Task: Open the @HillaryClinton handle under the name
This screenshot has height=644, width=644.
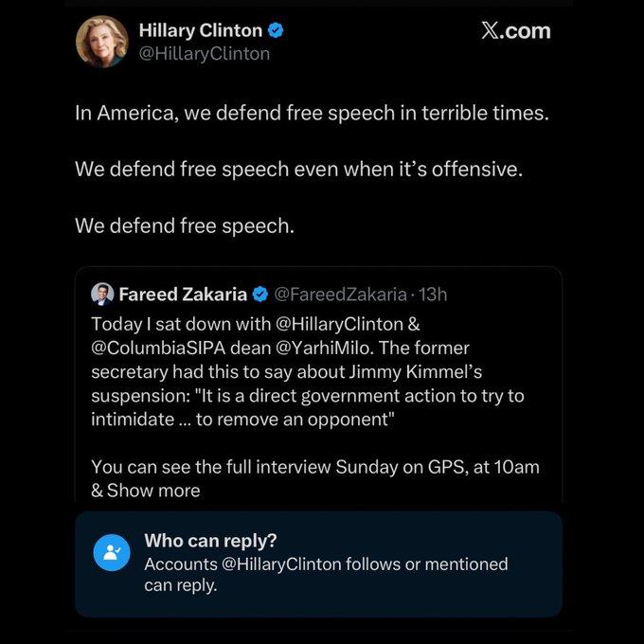Action: click(205, 53)
